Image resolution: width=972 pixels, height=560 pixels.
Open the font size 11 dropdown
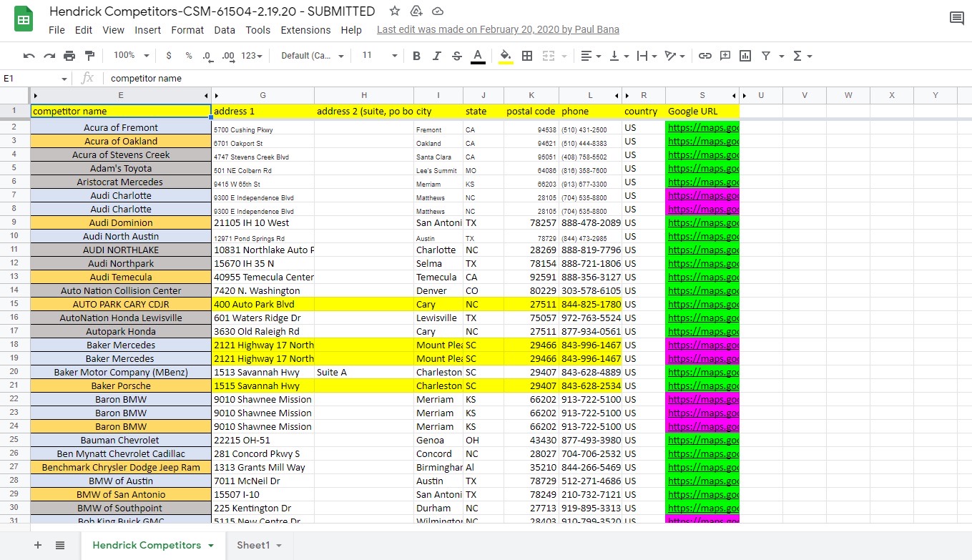[379, 56]
